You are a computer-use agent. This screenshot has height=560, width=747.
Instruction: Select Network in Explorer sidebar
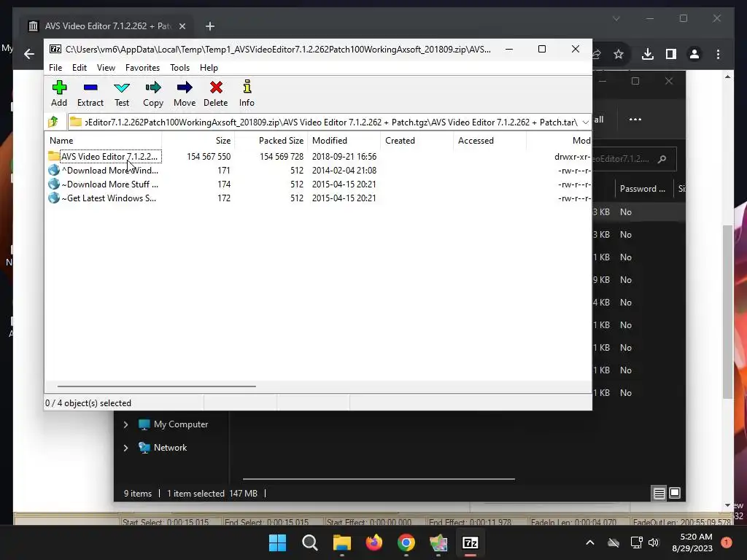(x=163, y=448)
